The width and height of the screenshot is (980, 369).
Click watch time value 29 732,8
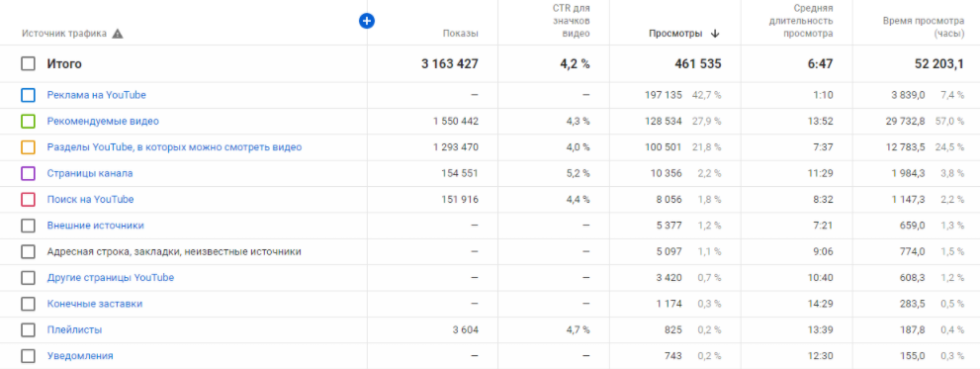click(904, 122)
